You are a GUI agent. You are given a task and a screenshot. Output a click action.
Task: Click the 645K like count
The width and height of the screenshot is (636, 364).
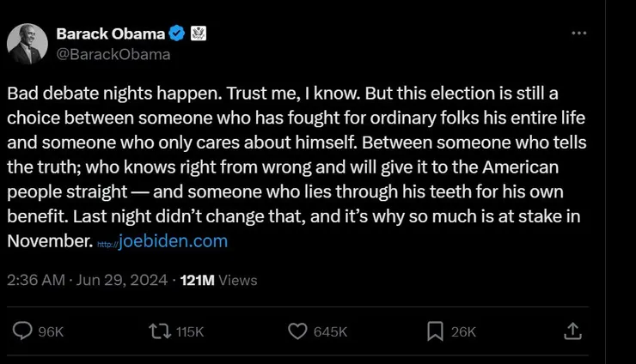(x=330, y=331)
